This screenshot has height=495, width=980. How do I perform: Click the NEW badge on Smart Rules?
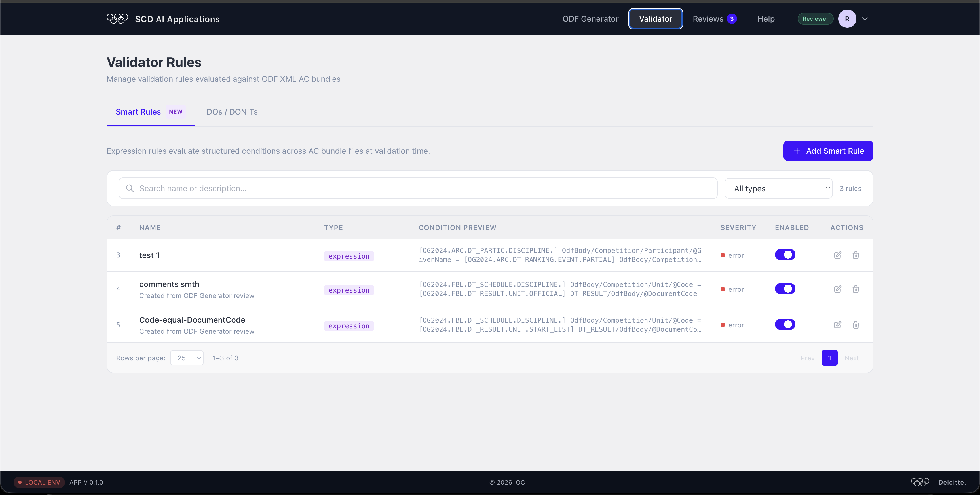[x=175, y=111]
